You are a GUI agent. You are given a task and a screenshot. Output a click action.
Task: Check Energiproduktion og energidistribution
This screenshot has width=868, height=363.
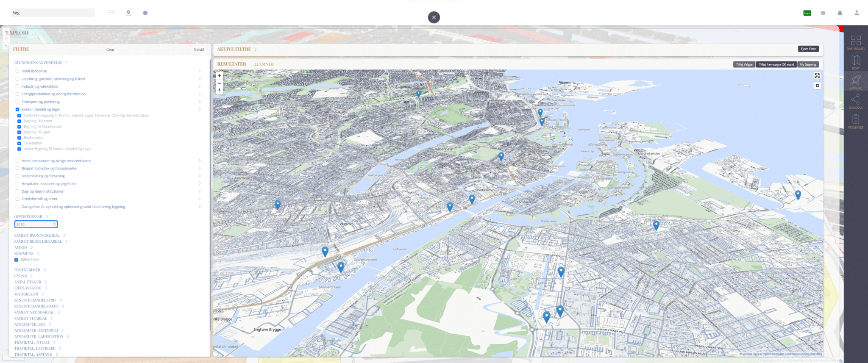pyautogui.click(x=17, y=94)
